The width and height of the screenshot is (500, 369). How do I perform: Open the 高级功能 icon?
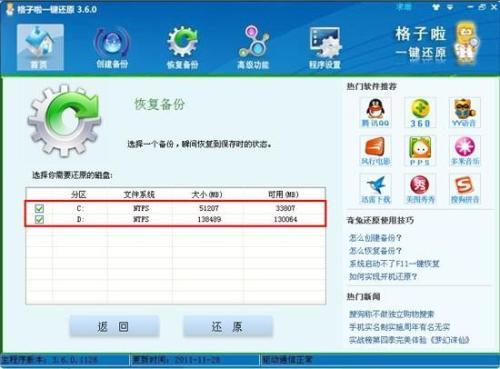click(x=253, y=47)
